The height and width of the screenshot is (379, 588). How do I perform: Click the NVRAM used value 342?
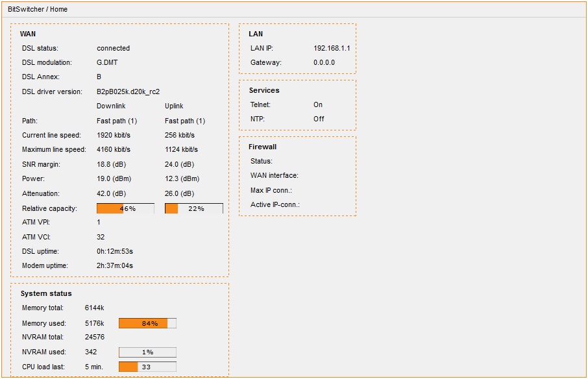coord(91,352)
